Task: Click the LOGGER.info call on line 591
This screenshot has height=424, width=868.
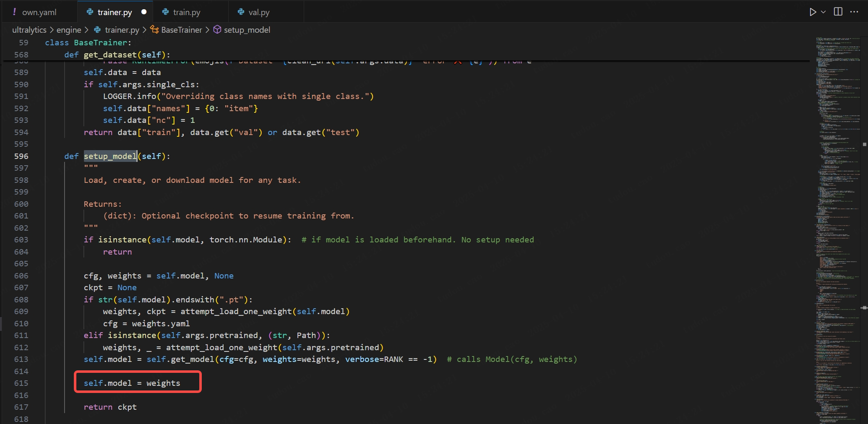Action: pyautogui.click(x=238, y=96)
